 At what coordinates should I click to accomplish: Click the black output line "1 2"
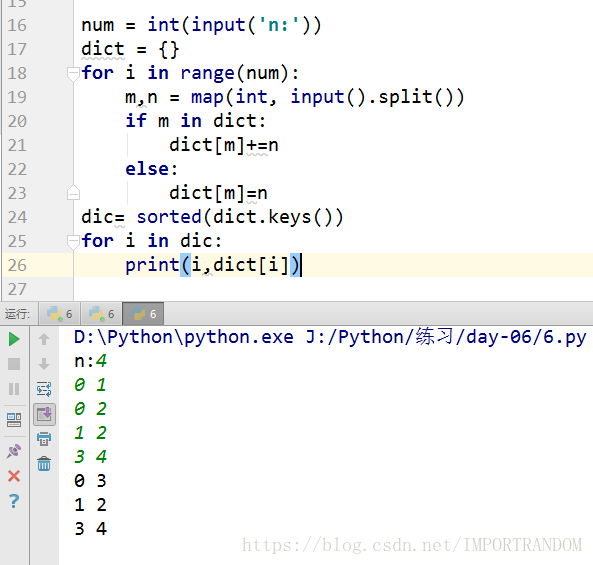pos(90,505)
